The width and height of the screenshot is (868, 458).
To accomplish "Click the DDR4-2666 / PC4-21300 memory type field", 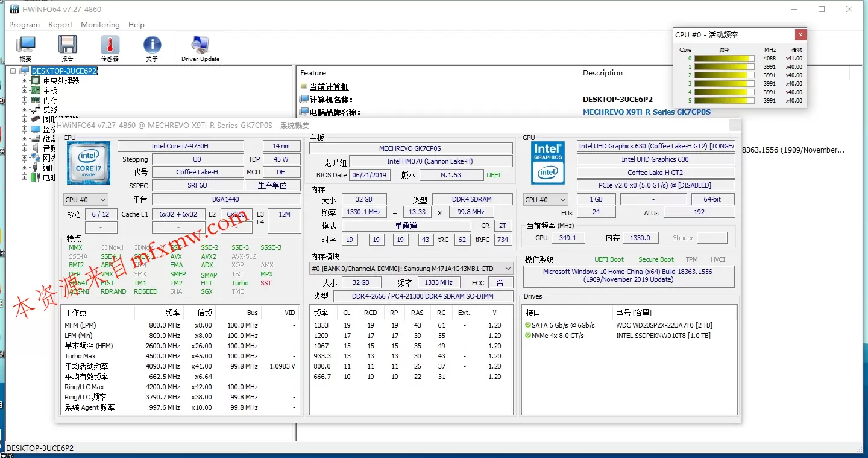I will (x=423, y=296).
